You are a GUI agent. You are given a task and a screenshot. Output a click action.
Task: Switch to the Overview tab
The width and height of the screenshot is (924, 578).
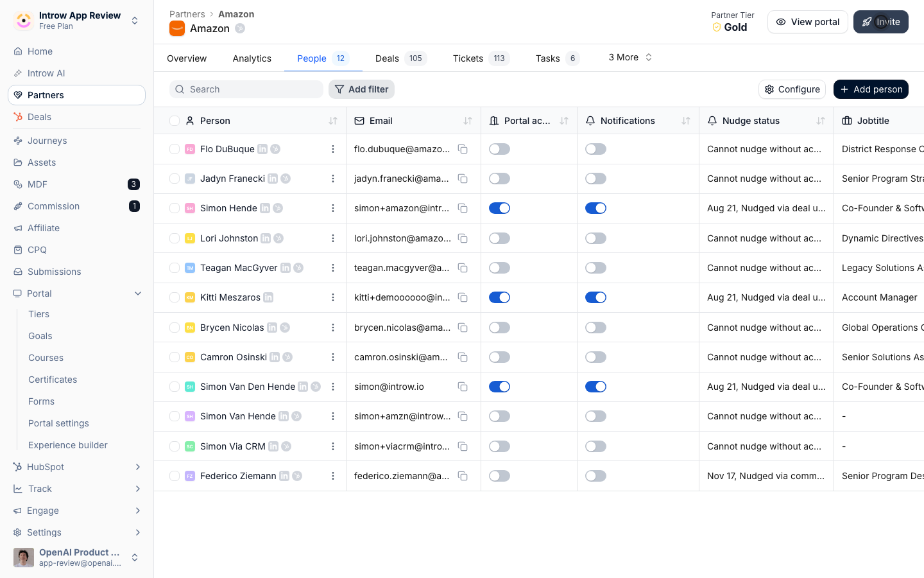[x=187, y=58]
